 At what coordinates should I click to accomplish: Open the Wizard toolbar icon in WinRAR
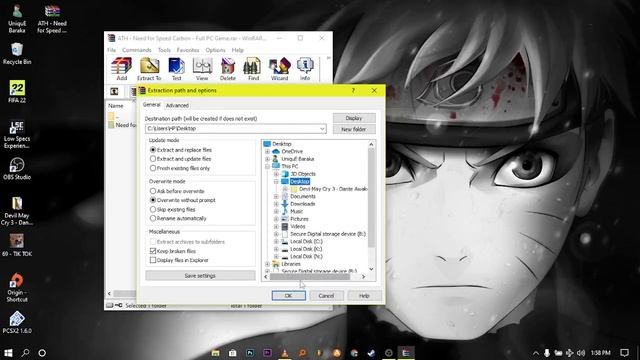[280, 69]
